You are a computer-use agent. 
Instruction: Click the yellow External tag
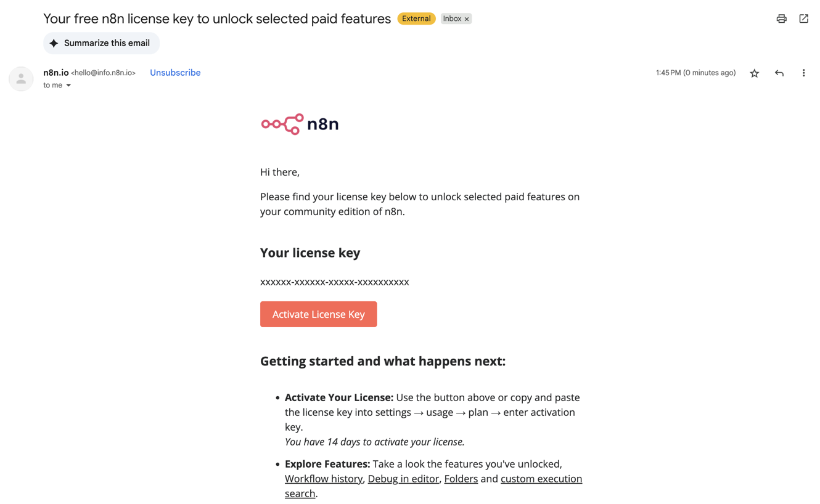(x=416, y=18)
